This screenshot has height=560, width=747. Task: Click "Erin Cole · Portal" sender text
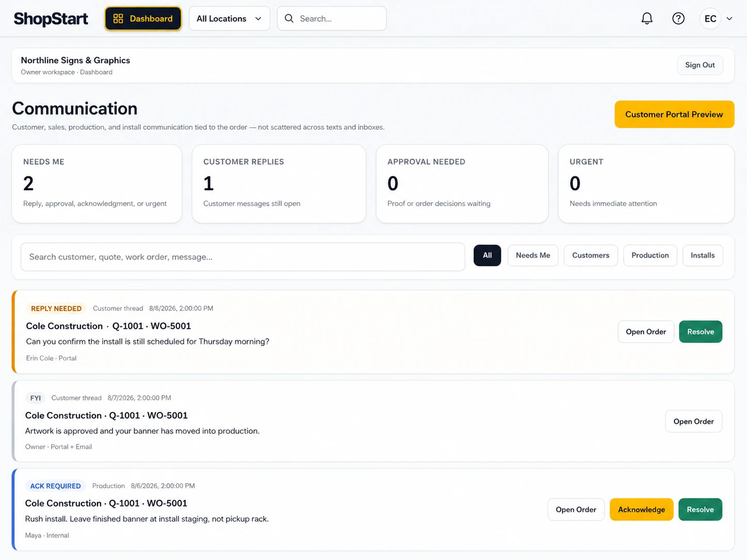click(51, 358)
